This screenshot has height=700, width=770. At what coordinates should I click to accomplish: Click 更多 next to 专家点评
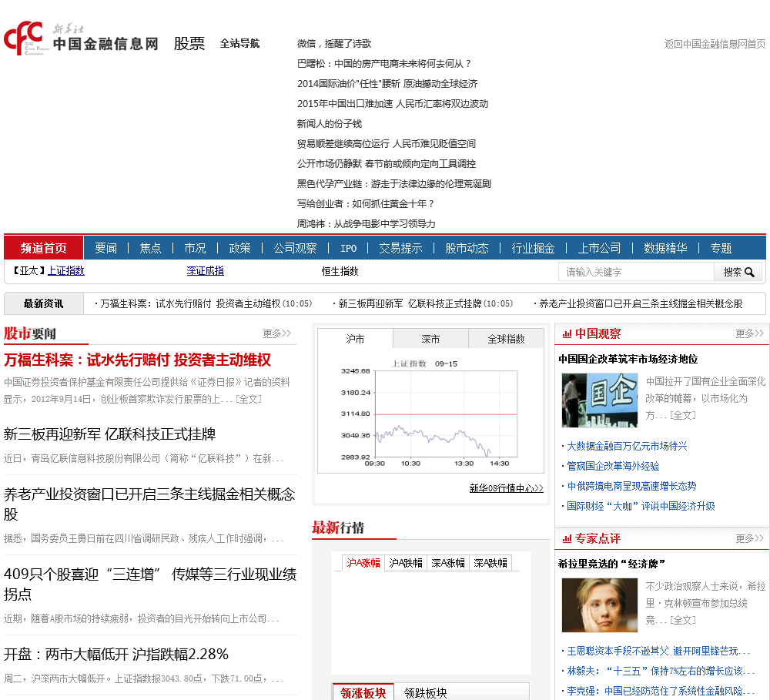pos(749,539)
